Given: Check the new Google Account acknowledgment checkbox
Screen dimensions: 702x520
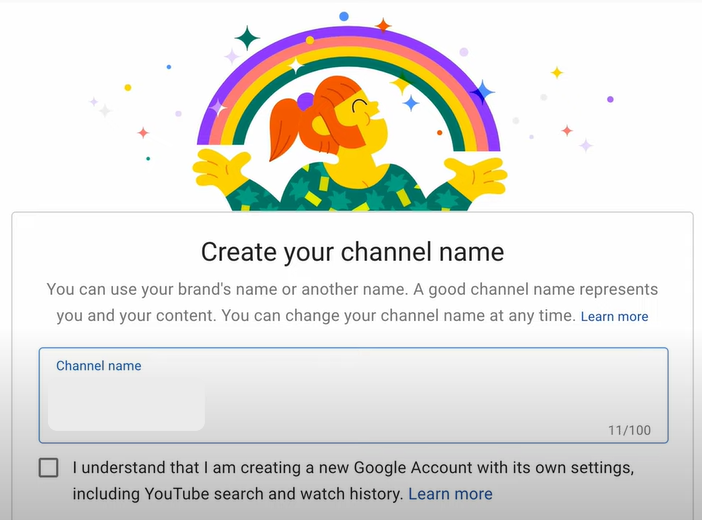Looking at the screenshot, I should pyautogui.click(x=48, y=468).
